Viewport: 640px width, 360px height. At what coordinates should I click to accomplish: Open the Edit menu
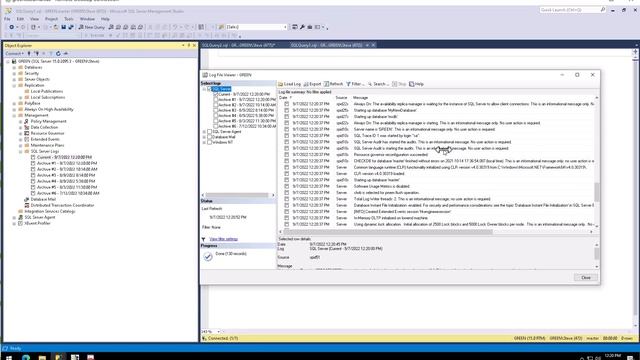[20, 19]
